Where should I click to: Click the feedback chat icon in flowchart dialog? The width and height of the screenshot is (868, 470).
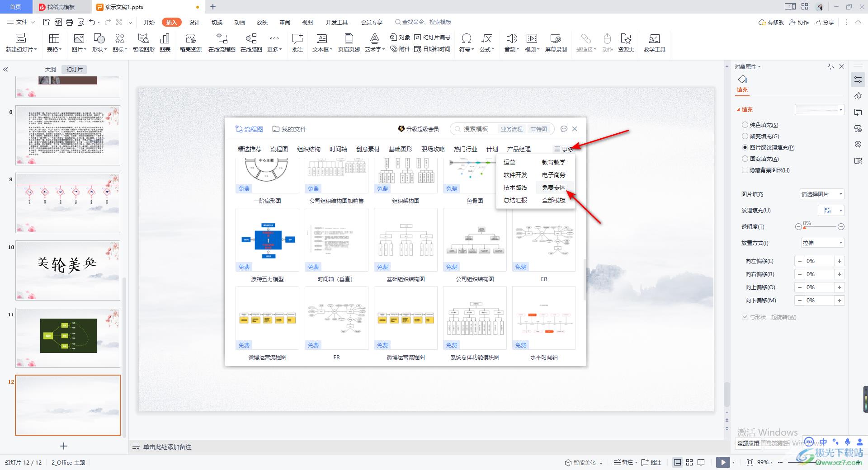click(x=564, y=129)
